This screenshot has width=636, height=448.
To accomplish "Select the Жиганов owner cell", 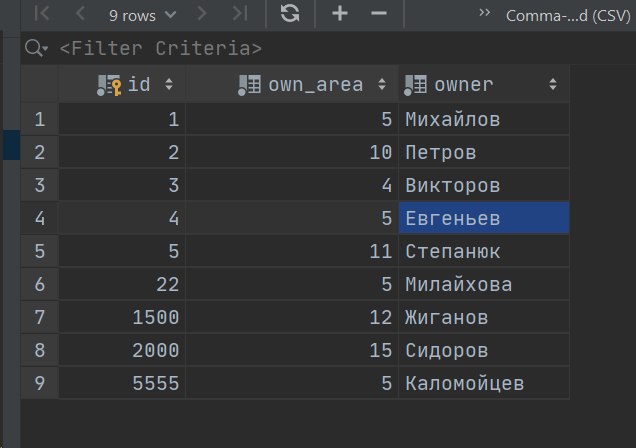I will [x=484, y=317].
